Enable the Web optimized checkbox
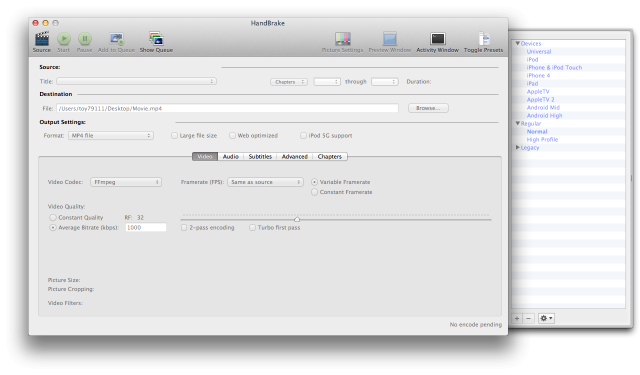640x375 pixels. [x=232, y=135]
